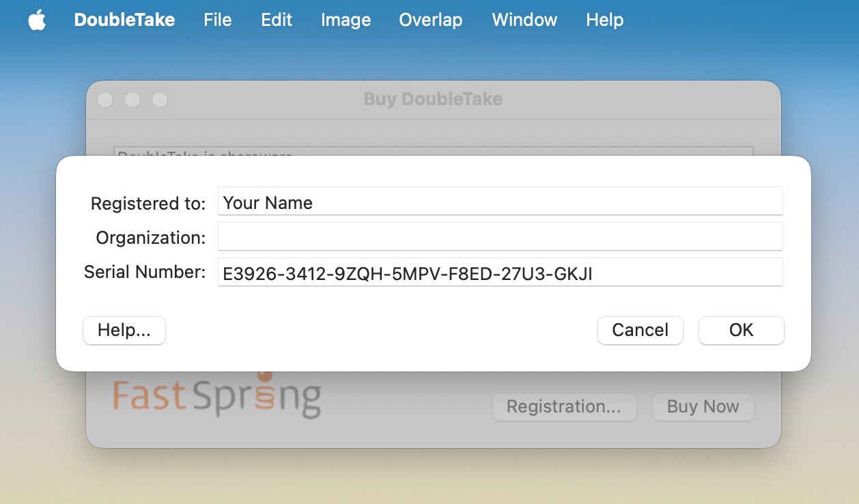The height and width of the screenshot is (504, 859).
Task: Click the Serial Number field
Action: [501, 272]
